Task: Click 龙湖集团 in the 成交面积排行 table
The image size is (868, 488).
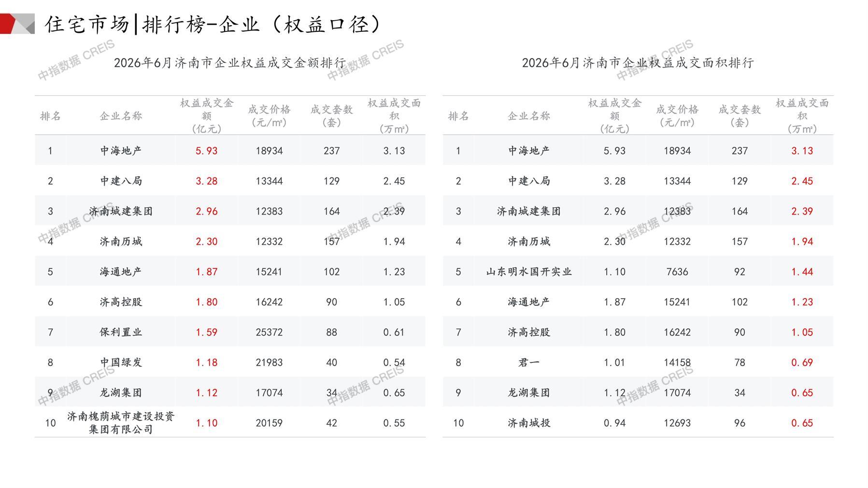Action: point(529,393)
